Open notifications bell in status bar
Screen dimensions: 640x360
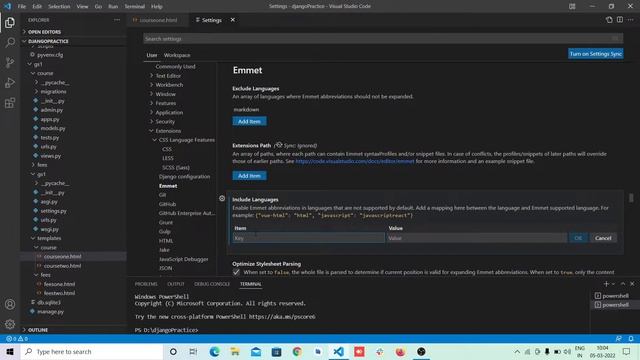click(631, 339)
